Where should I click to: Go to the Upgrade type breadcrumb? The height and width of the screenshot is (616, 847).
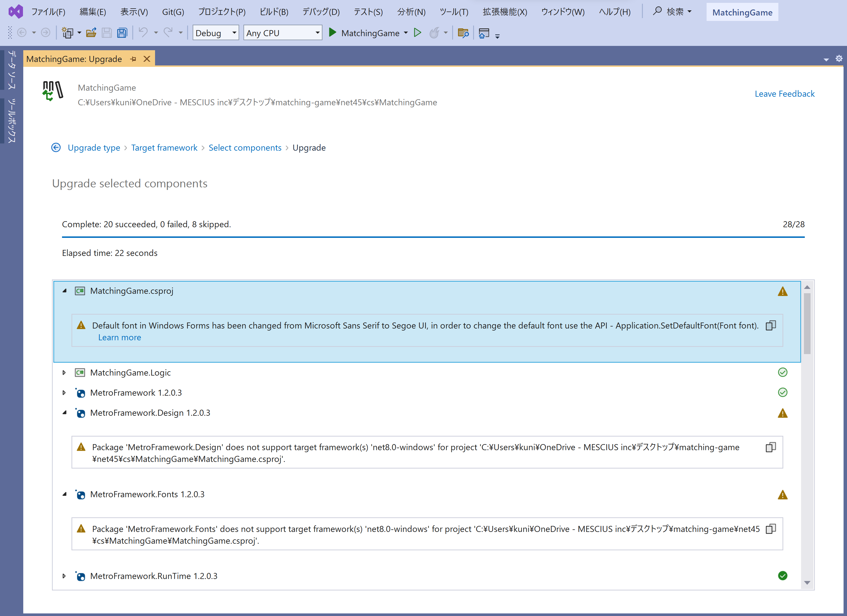[94, 148]
